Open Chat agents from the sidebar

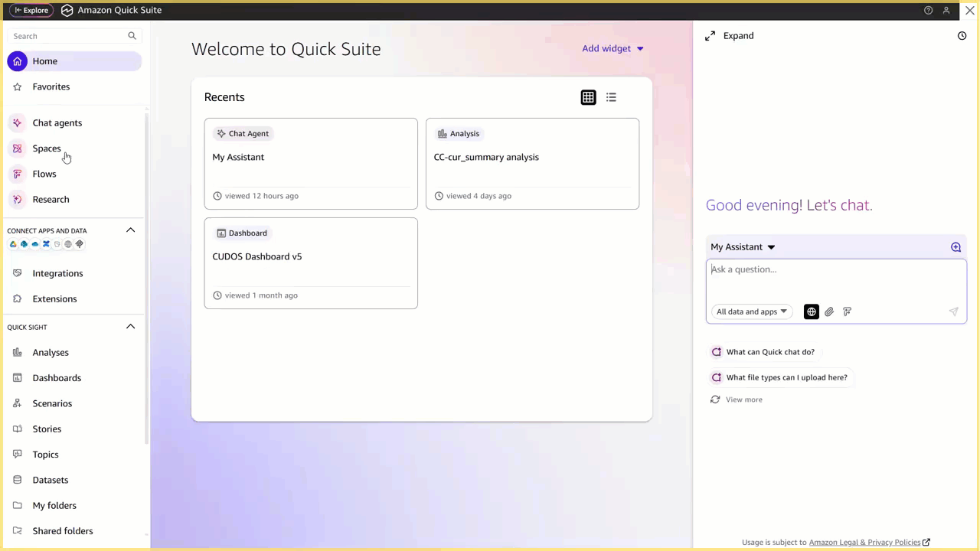pos(57,122)
